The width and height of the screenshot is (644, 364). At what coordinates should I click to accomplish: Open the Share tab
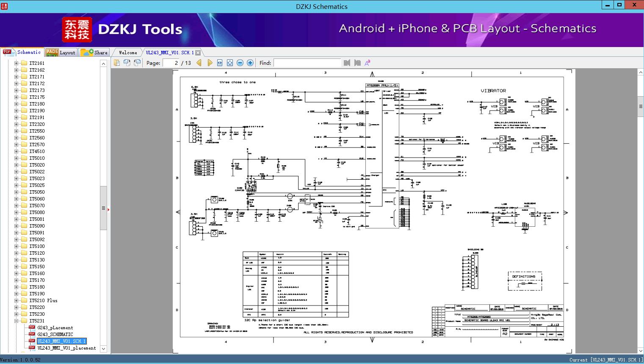coord(94,53)
